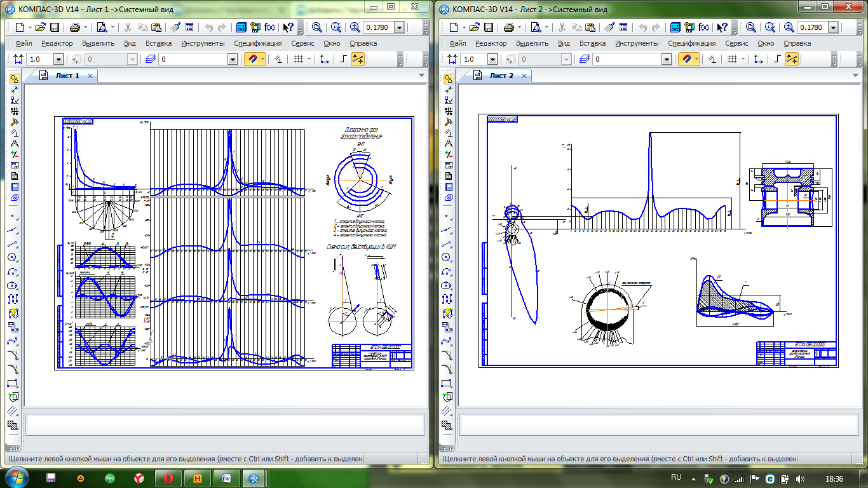
Task: Open cursor step 1.0 dropdown in Лист 2 window
Action: (493, 58)
